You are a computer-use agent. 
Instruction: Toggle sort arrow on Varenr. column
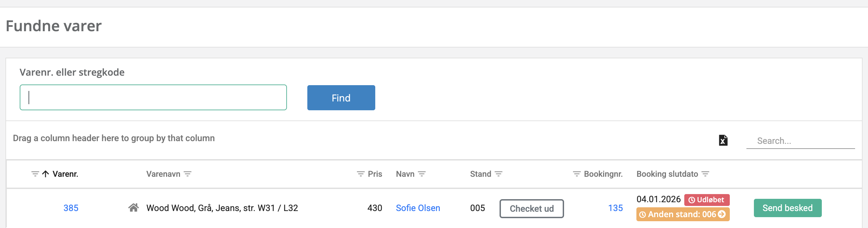coord(46,174)
